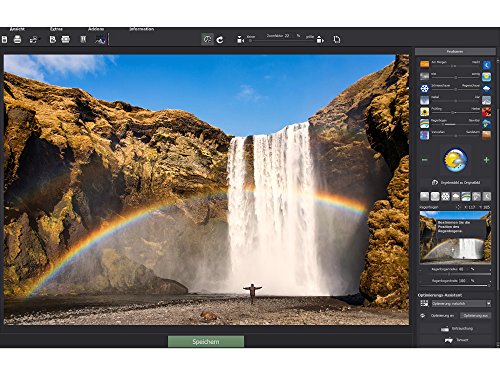
Task: Open the Information menu
Action: tap(142, 29)
